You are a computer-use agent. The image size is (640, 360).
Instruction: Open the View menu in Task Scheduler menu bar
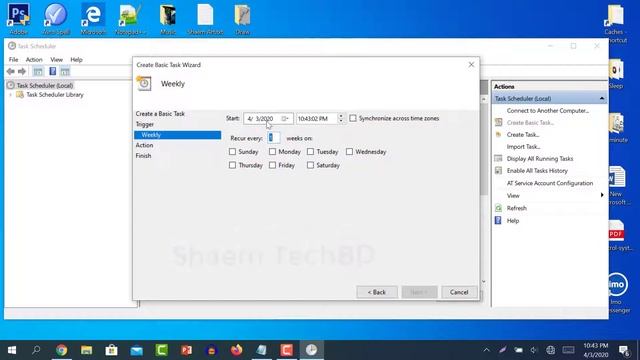click(56, 60)
